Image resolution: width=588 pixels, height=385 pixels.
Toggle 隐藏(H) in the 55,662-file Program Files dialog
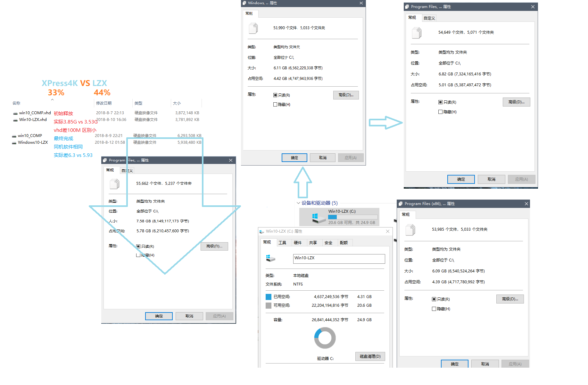[138, 255]
